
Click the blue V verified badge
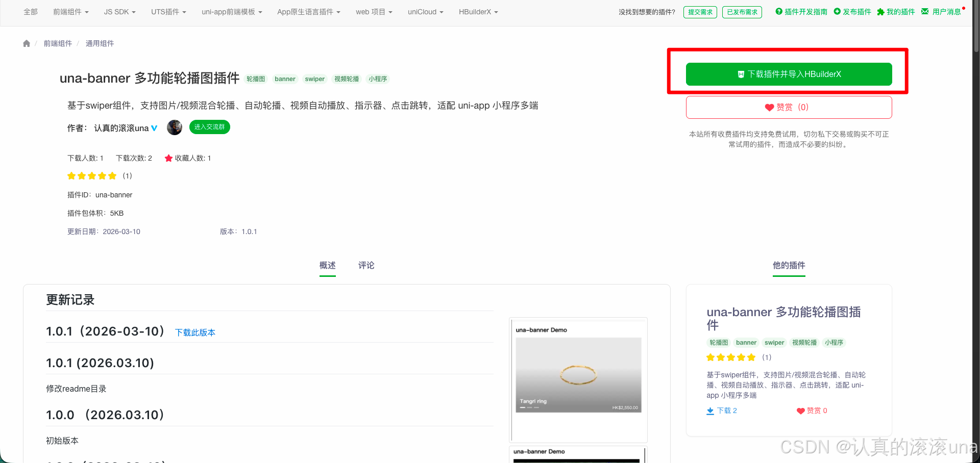pos(154,128)
